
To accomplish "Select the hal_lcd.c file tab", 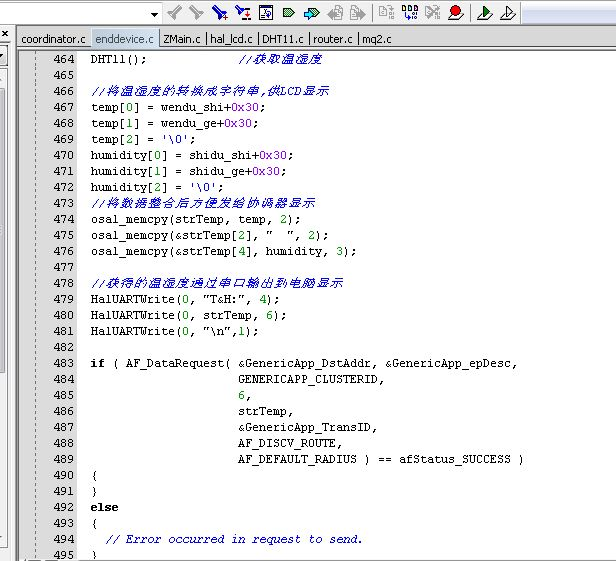I will pos(231,39).
